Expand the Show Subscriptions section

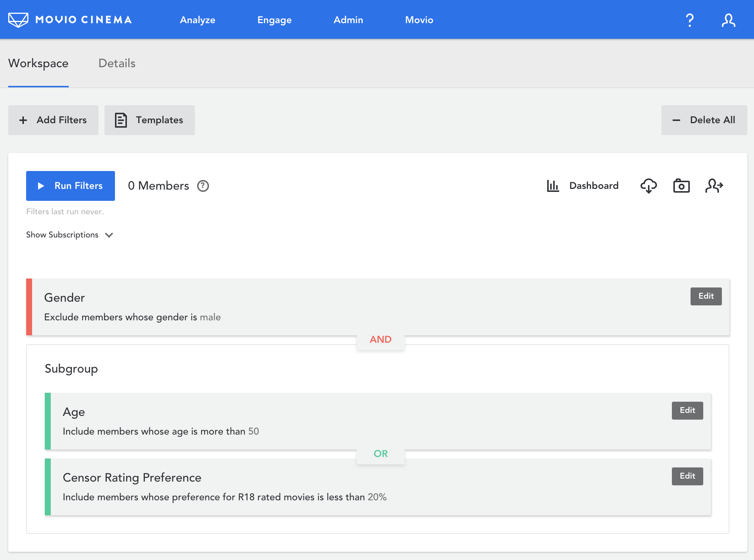point(62,234)
